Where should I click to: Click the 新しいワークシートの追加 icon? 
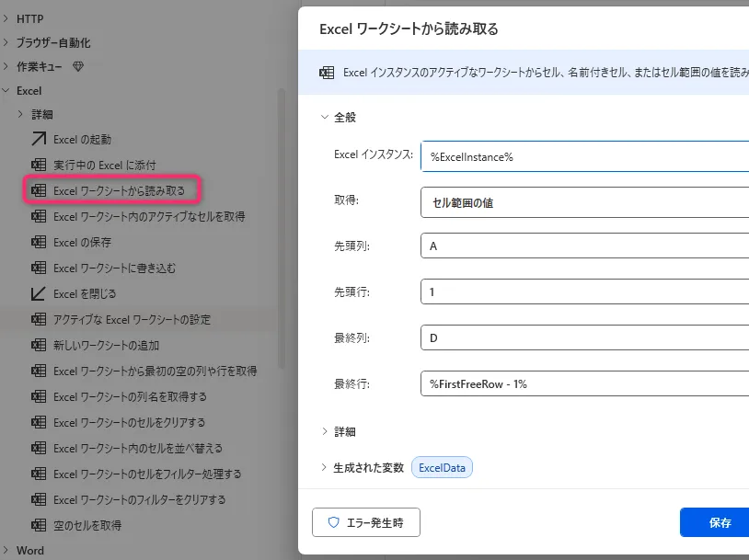[39, 346]
